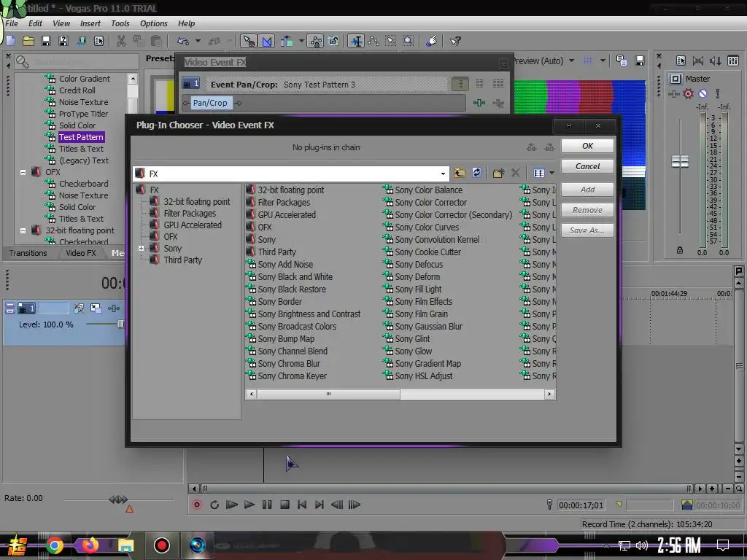Image resolution: width=747 pixels, height=560 pixels.
Task: Open the File menu
Action: pos(12,23)
